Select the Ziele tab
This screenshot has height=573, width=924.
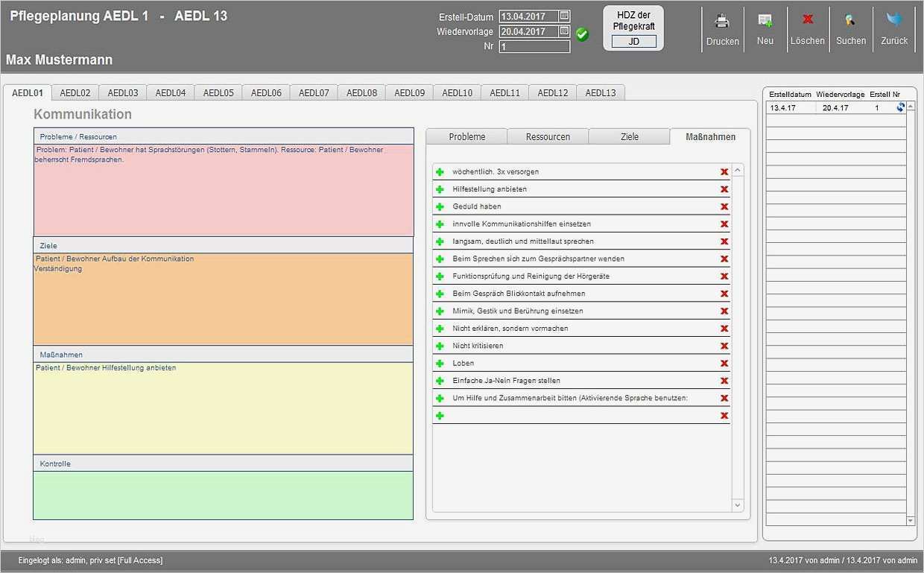[x=629, y=136]
